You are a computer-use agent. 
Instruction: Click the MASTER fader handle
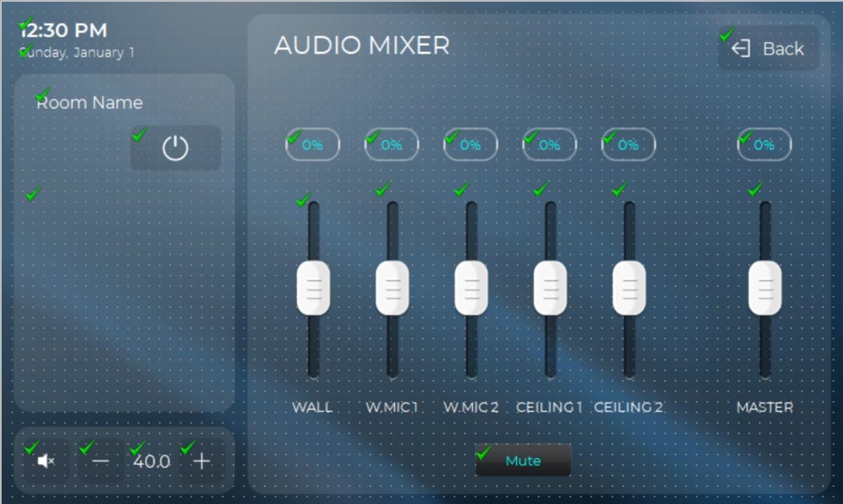[x=764, y=288]
